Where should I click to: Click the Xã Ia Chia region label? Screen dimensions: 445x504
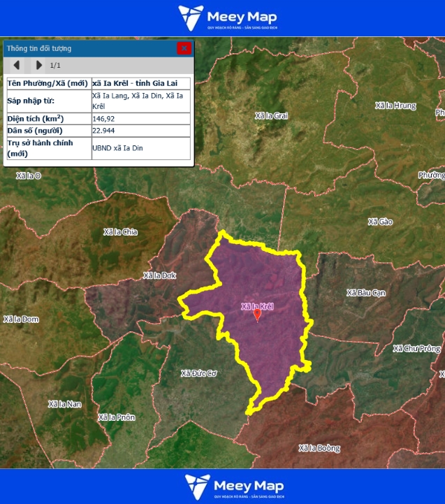click(121, 232)
